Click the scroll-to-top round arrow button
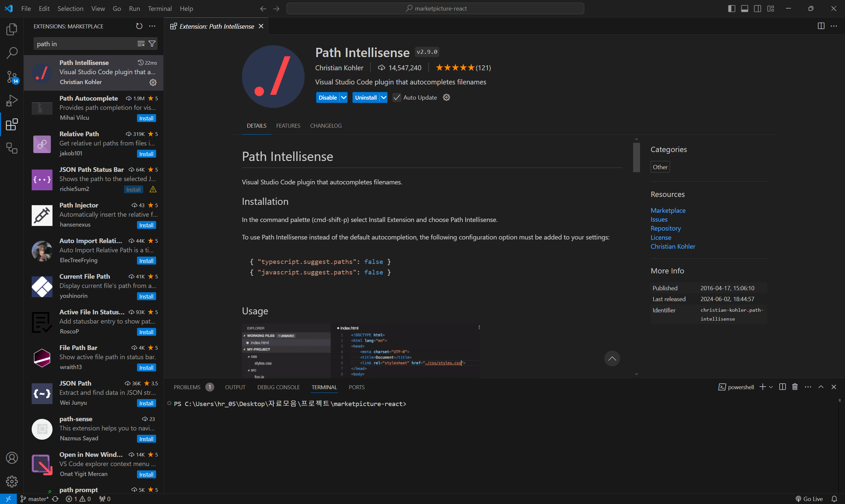845x504 pixels. (612, 359)
